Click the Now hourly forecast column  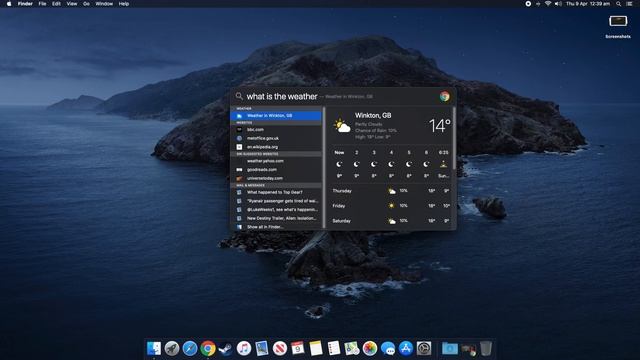pyautogui.click(x=339, y=164)
